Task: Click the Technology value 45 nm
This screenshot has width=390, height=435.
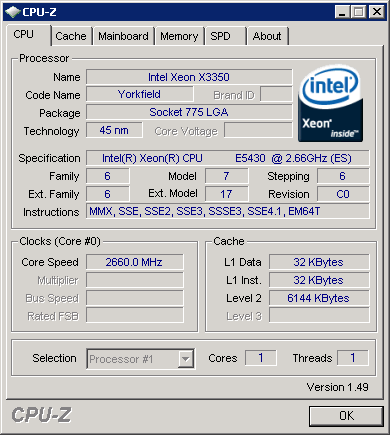Action: tap(114, 130)
